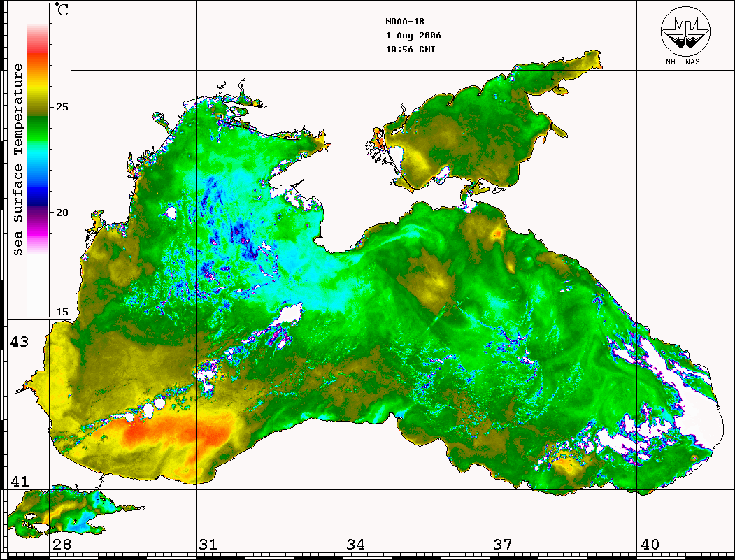Click the NOAA-18 satellite label

click(x=405, y=22)
